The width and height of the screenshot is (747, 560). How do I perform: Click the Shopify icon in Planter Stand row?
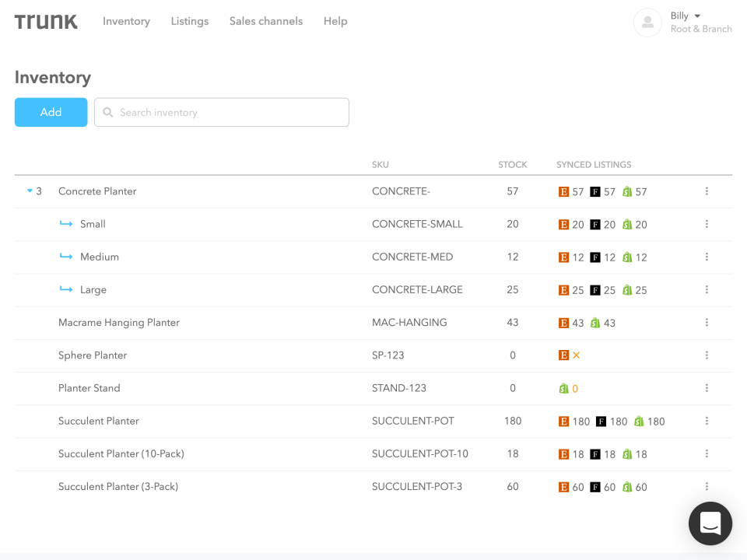pyautogui.click(x=563, y=388)
